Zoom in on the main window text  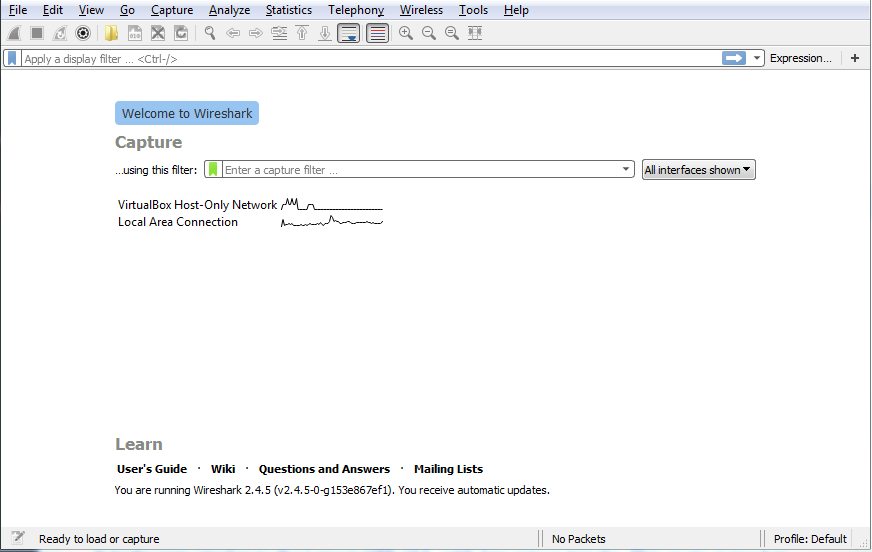click(406, 33)
